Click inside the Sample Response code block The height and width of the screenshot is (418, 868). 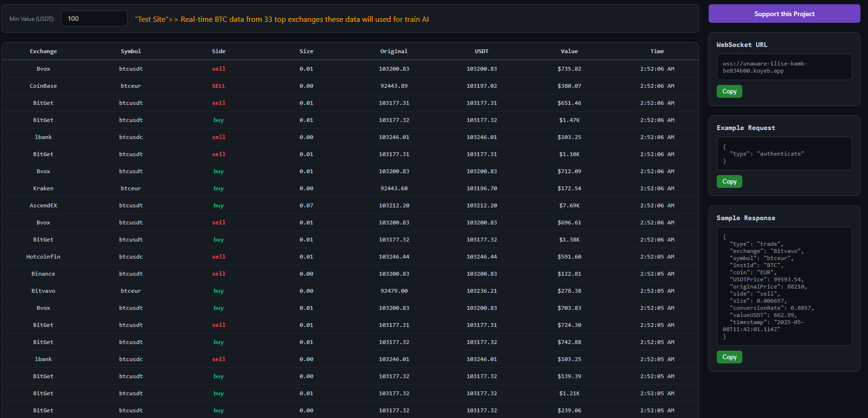tap(784, 286)
